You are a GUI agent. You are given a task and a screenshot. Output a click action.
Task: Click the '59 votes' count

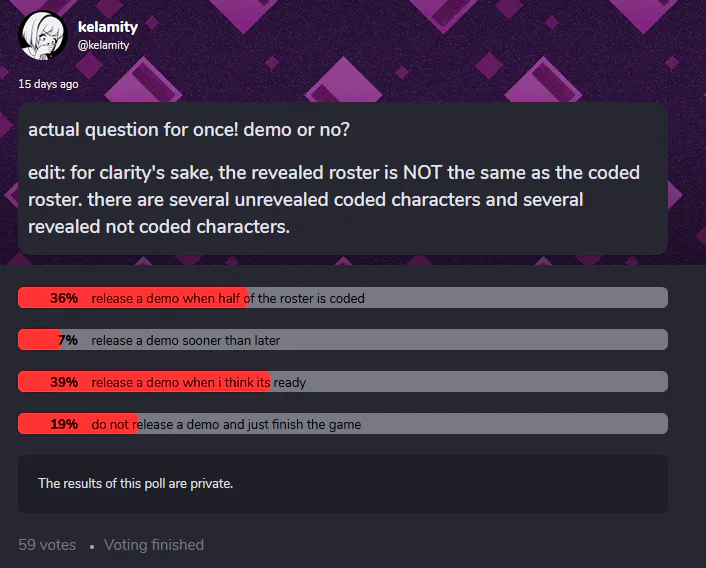coord(47,545)
